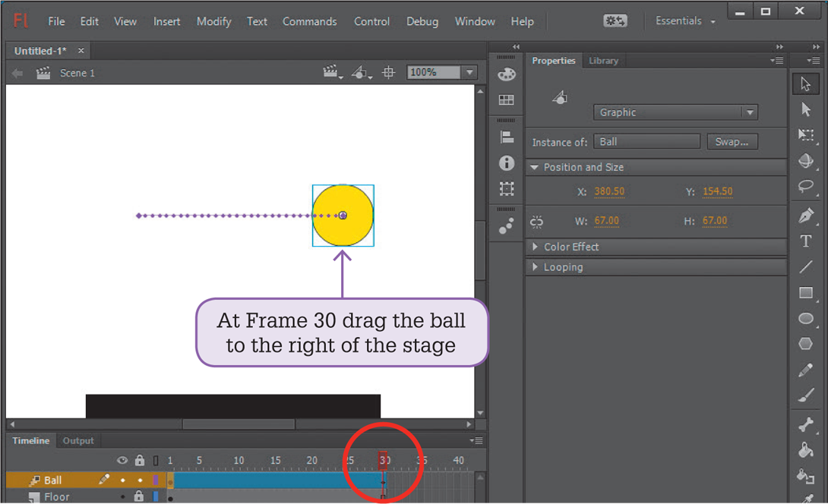Toggle the lock all layers padlock header
This screenshot has width=828, height=504.
140,460
